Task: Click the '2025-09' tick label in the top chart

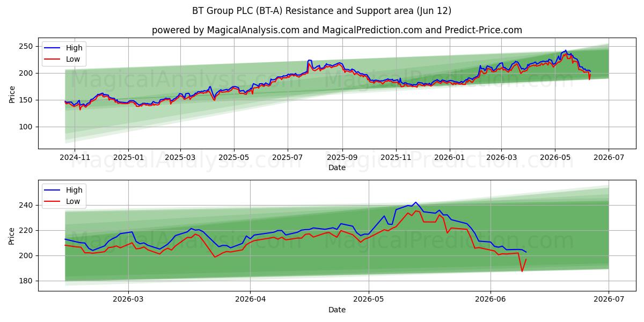Action: [x=342, y=158]
